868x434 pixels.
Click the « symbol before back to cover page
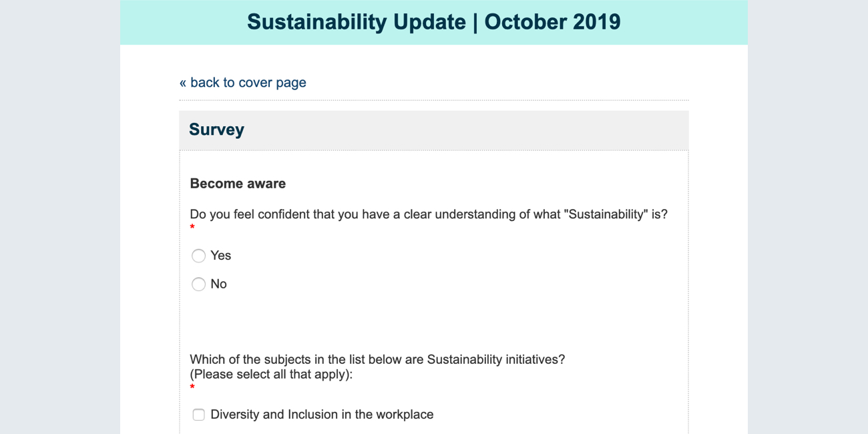(183, 83)
